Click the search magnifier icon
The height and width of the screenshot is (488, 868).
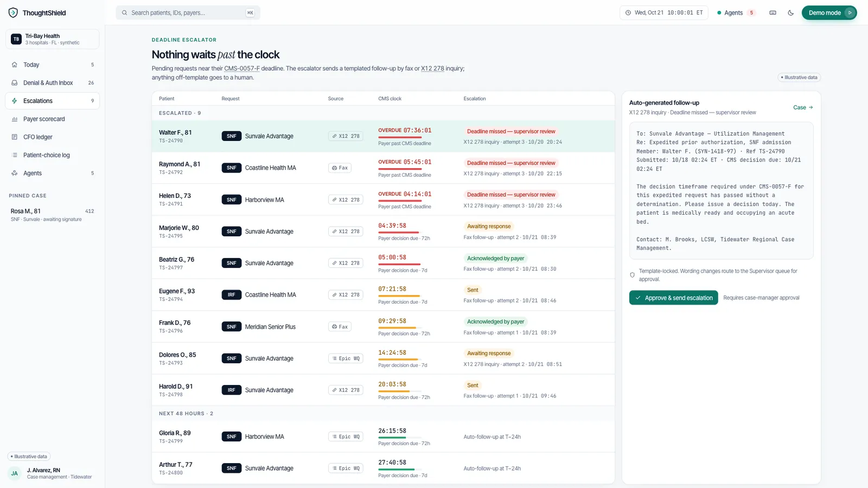(125, 12)
